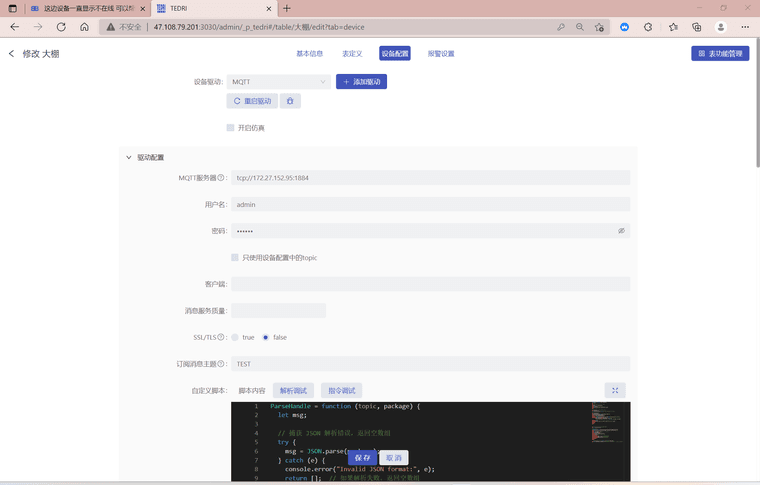Open the browser settings and more menu
The height and width of the screenshot is (485, 760).
click(x=745, y=27)
